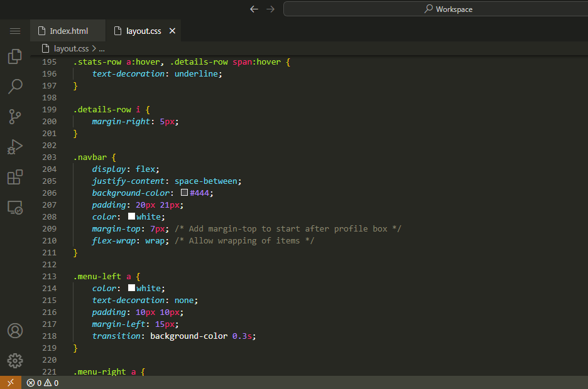Screen dimensions: 588x389
Task: Click the hamburger application menu
Action: tap(15, 31)
